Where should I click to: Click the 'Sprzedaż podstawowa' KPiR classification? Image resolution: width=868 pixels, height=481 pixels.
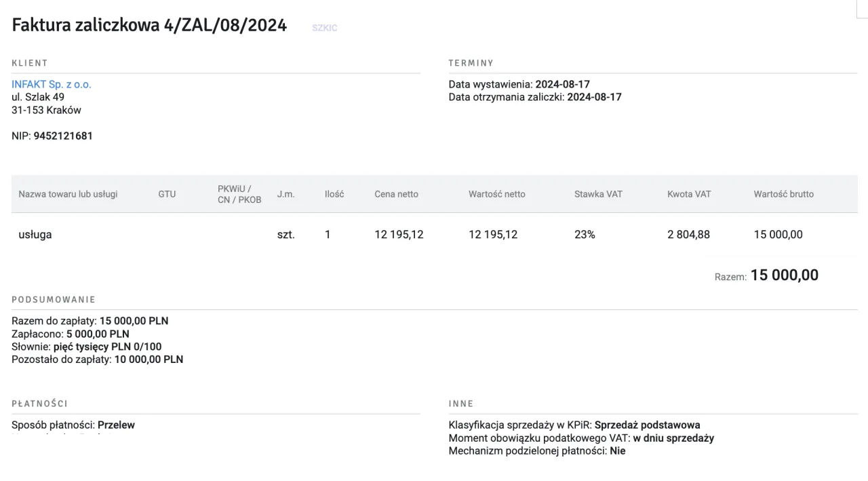tap(647, 425)
